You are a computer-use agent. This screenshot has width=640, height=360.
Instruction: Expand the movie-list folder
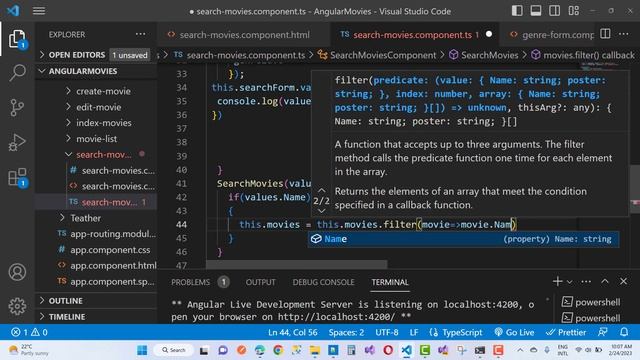coord(96,139)
